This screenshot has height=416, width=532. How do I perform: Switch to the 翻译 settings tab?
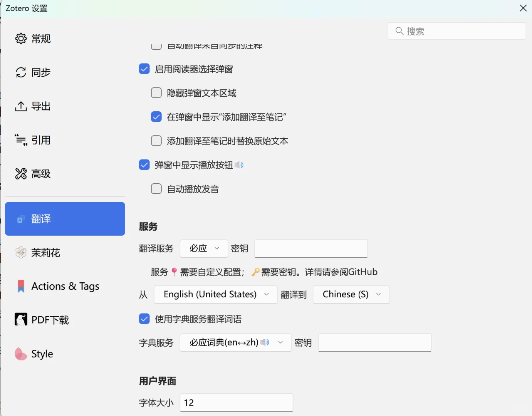click(x=65, y=219)
